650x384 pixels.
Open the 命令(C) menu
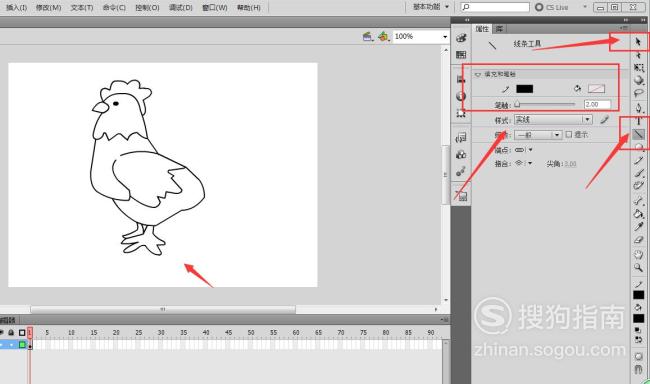tap(114, 7)
